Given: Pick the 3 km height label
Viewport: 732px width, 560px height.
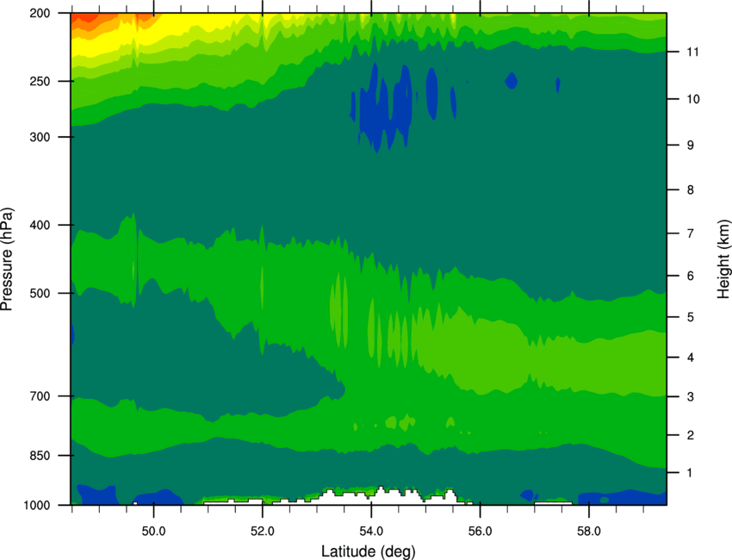Looking at the screenshot, I should click(690, 397).
